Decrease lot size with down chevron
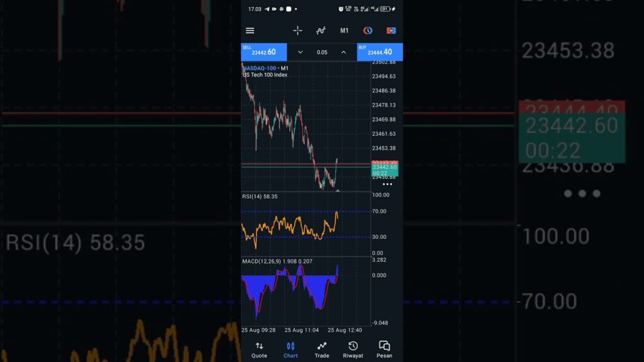 coord(300,52)
